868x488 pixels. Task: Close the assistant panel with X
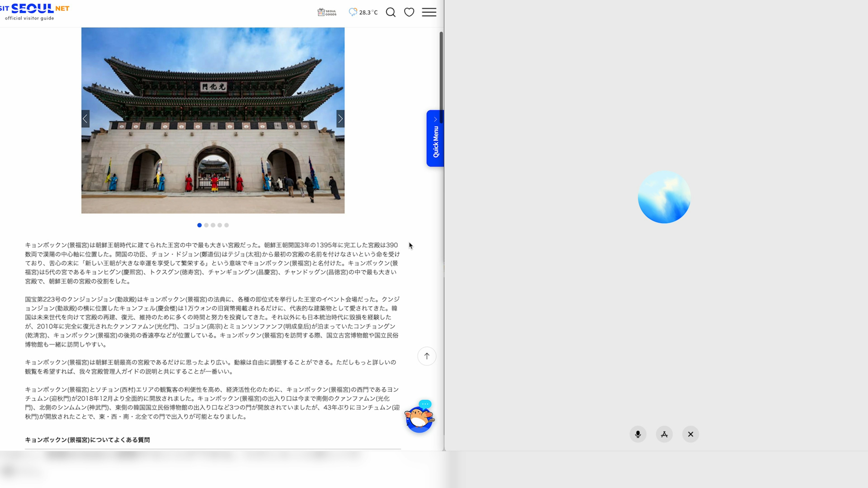click(x=690, y=434)
